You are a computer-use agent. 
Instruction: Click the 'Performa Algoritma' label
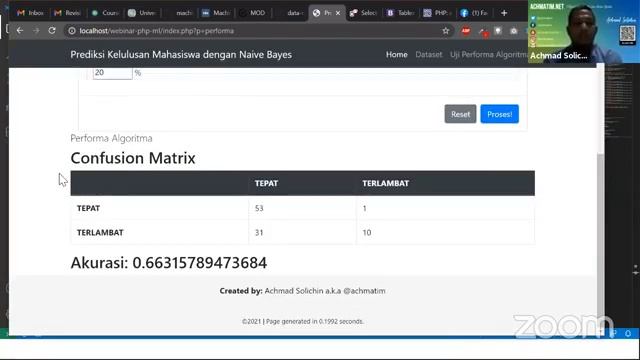(111, 138)
